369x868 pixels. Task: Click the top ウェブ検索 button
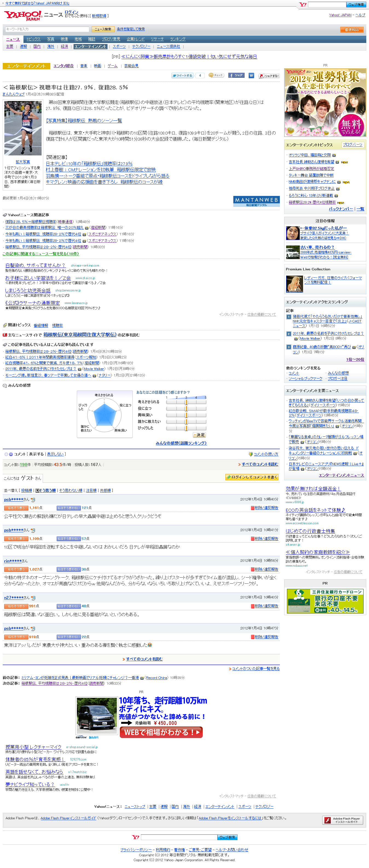click(x=356, y=5)
